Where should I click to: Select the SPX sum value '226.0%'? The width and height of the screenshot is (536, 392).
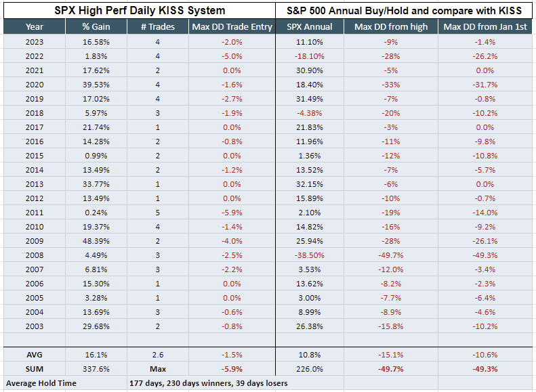310,369
